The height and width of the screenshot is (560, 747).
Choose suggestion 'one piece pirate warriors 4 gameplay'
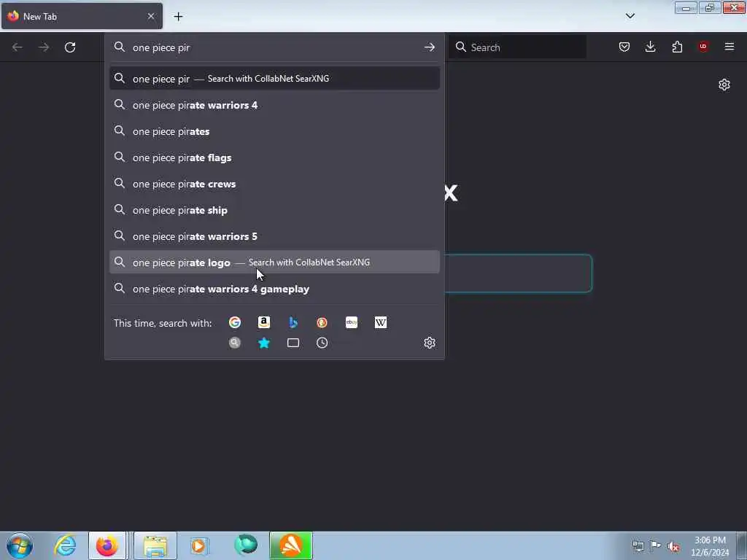pos(274,289)
